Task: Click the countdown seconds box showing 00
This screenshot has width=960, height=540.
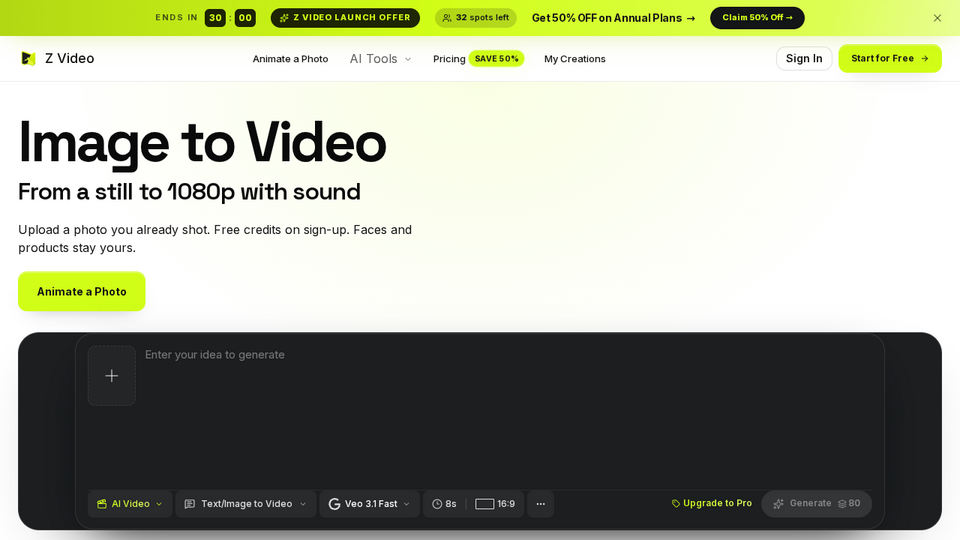Action: click(246, 18)
